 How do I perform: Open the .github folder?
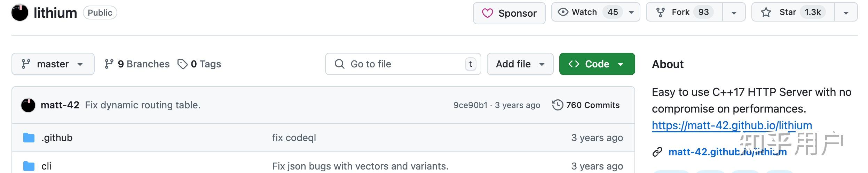(x=57, y=138)
